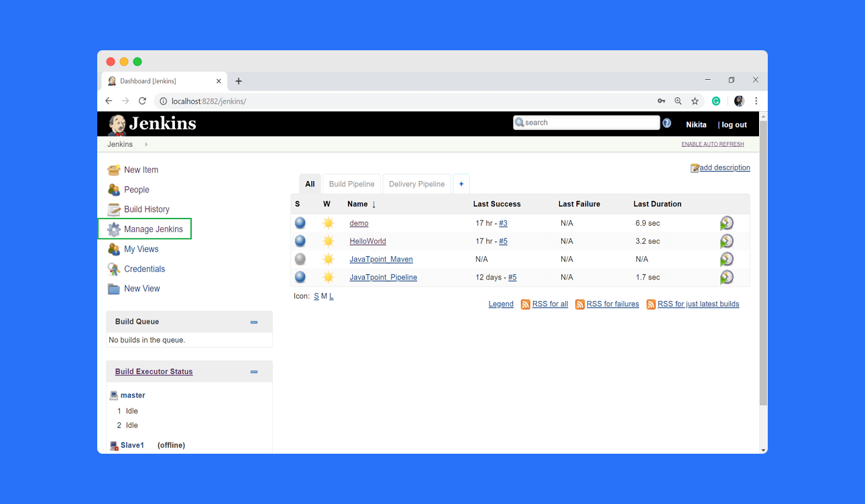Click the RSS for failures feed icon
The image size is (865, 504).
click(580, 304)
